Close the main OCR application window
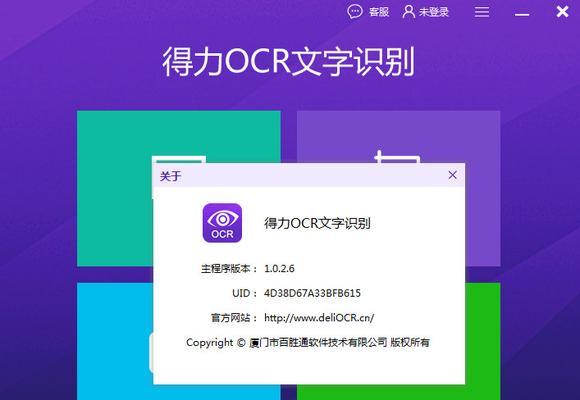 pos(562,12)
